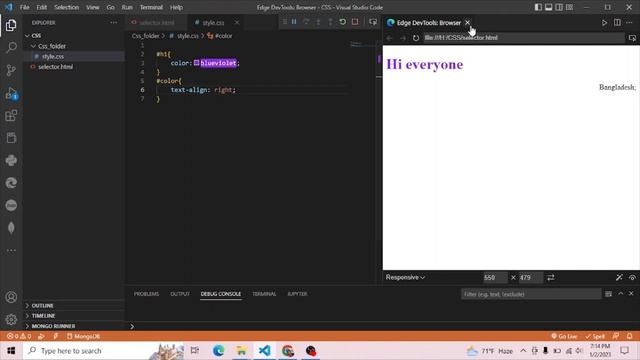Open the MongoDB leaf icon view
Screen dimensions: 640x360
tap(11, 228)
